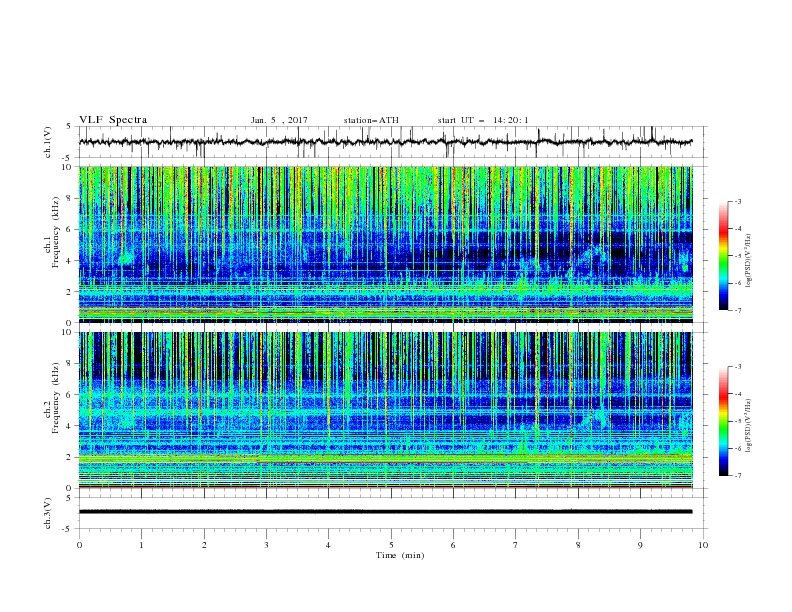
Task: Click the "8" kHz tick on ch.2 spectrogram
Action: pos(71,363)
